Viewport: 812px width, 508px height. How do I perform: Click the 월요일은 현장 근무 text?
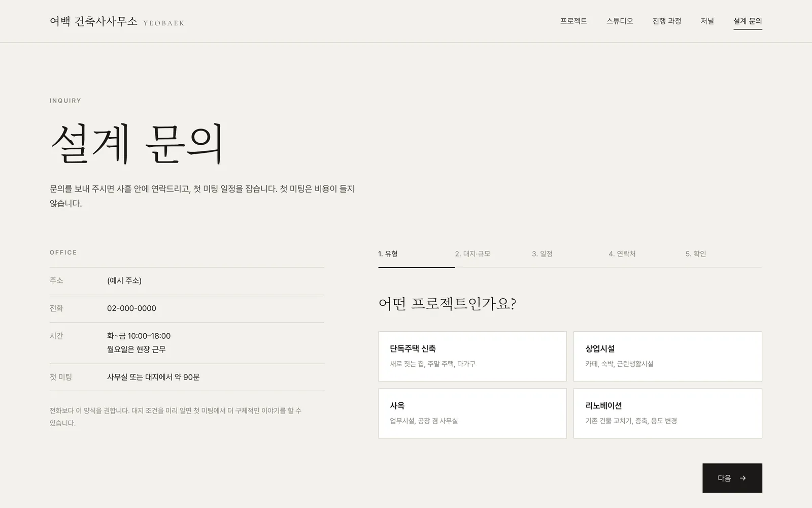coord(137,350)
